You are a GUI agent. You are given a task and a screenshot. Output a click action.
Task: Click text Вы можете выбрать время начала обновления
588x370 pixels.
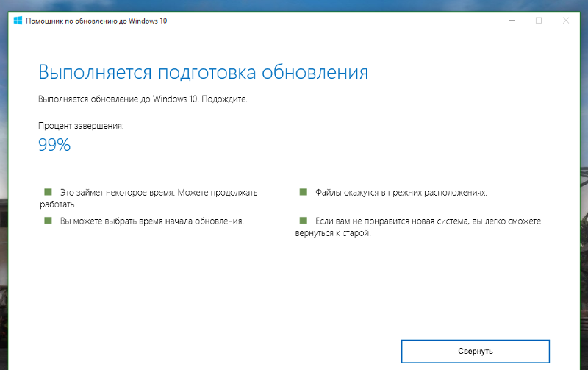(152, 221)
